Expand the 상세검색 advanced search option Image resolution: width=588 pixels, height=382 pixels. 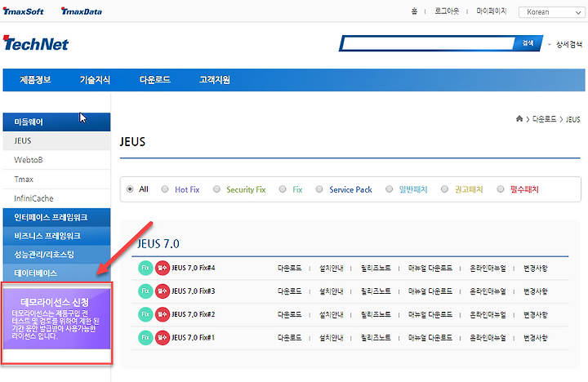[569, 44]
